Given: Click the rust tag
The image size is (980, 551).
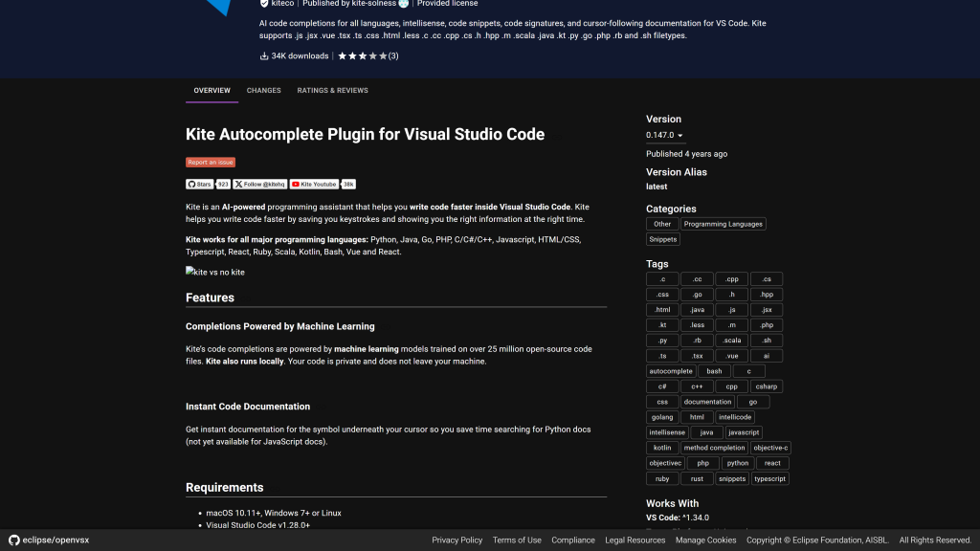Looking at the screenshot, I should pyautogui.click(x=697, y=479).
